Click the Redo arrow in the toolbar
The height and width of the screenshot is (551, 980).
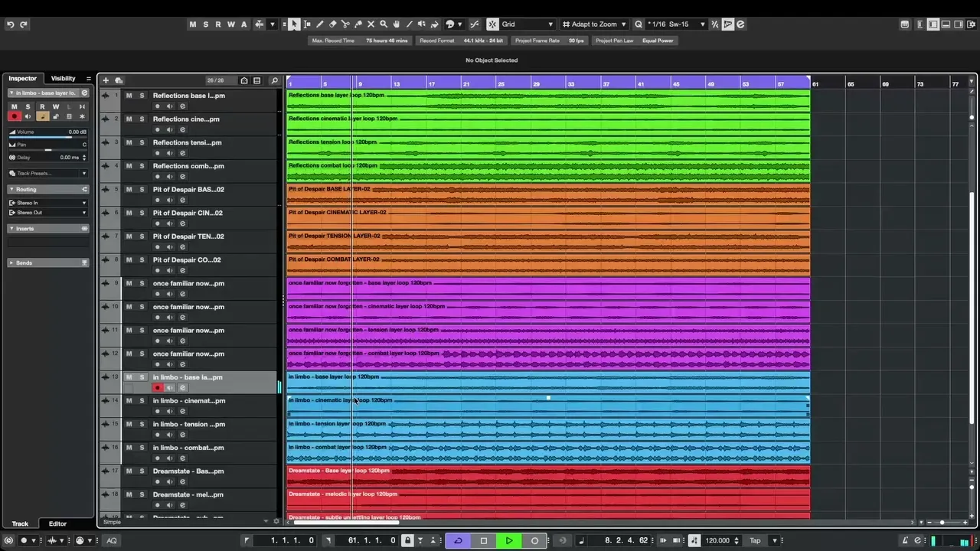24,24
